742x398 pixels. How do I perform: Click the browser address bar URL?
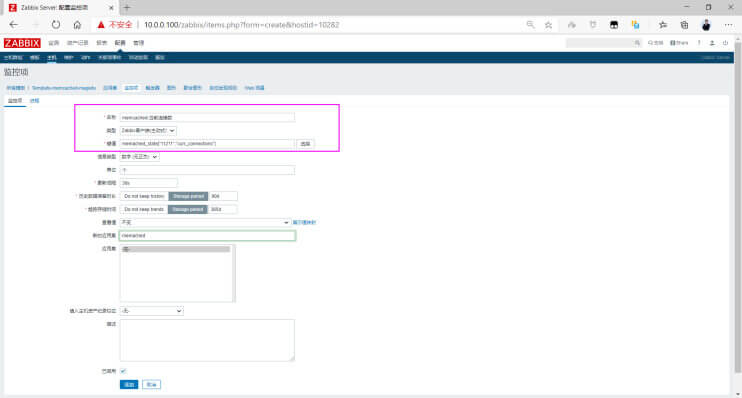coord(241,25)
